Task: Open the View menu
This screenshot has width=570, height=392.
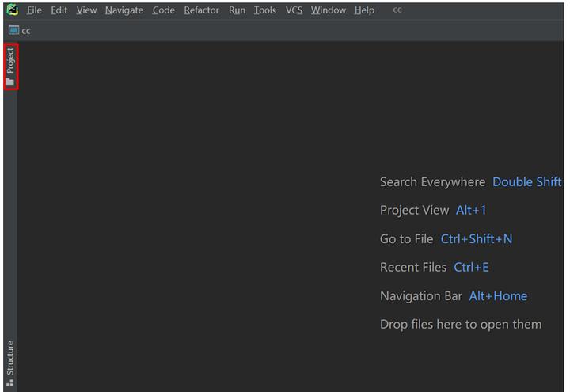Action: [86, 10]
